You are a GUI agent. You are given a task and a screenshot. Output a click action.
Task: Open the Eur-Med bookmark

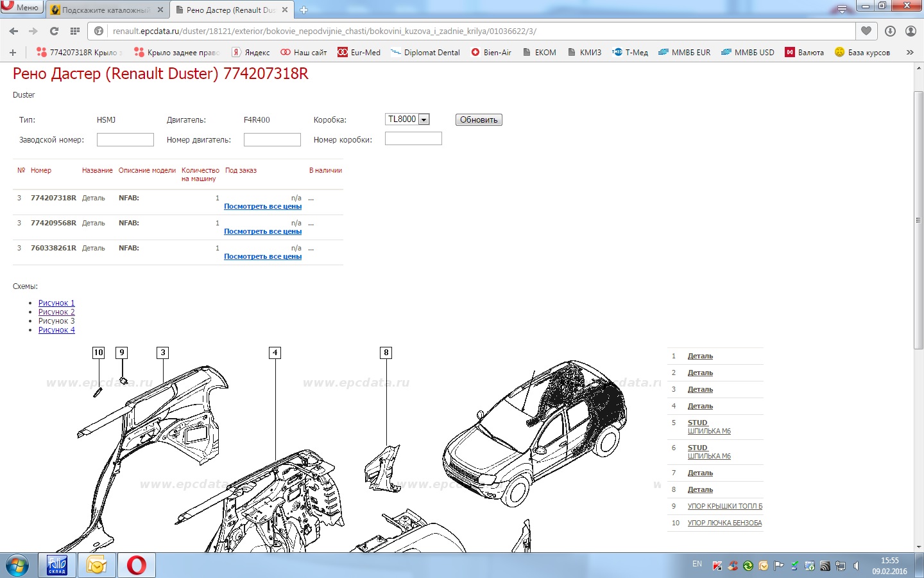[359, 52]
